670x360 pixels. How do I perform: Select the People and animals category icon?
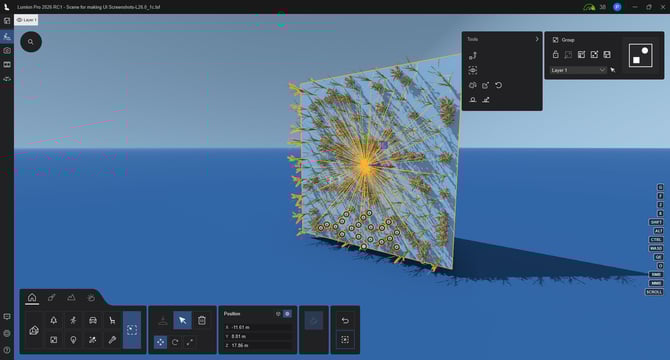pyautogui.click(x=73, y=320)
